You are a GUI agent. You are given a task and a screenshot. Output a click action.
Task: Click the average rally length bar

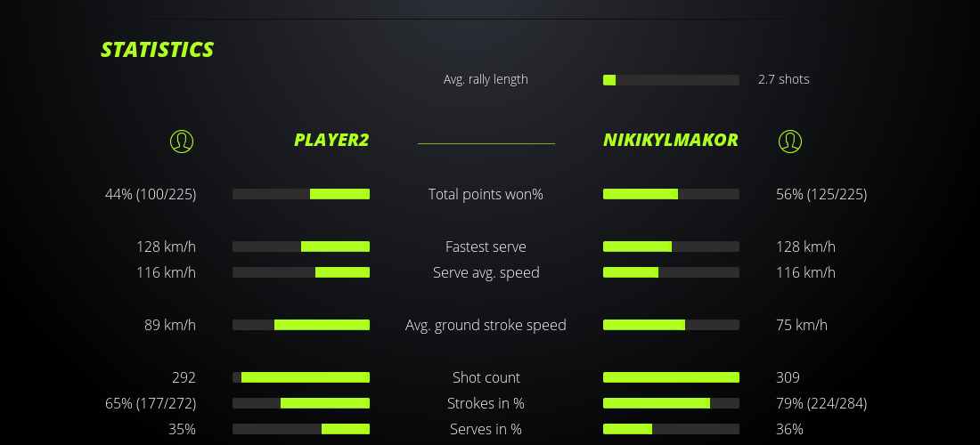tap(671, 80)
